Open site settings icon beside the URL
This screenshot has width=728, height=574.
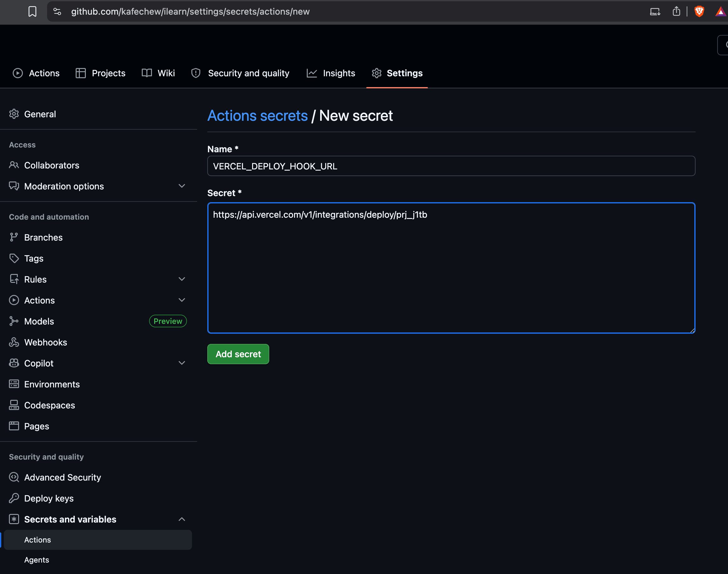click(57, 11)
